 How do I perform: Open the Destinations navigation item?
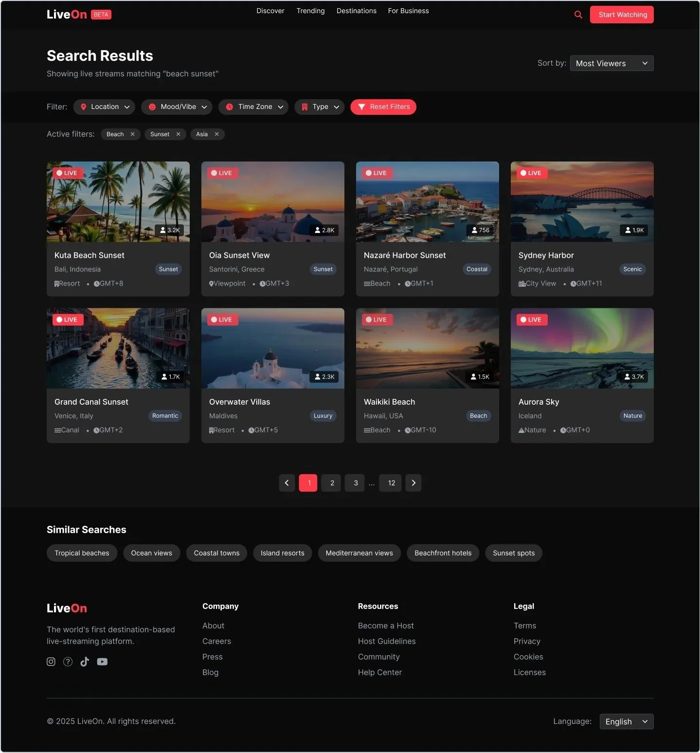point(357,11)
